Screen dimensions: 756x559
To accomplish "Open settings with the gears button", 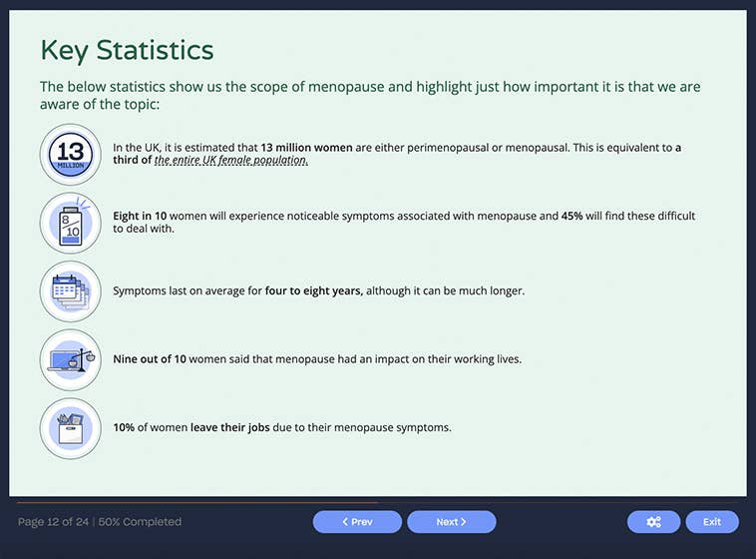I will pyautogui.click(x=653, y=522).
